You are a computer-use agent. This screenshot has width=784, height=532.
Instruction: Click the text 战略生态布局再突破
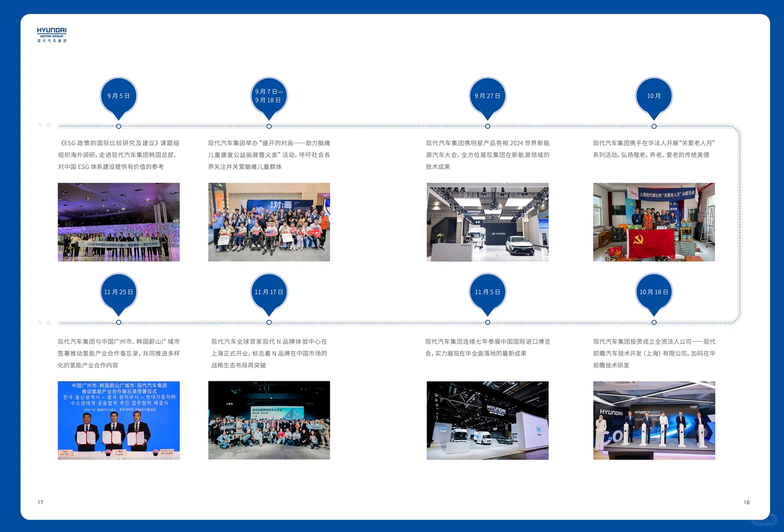239,365
